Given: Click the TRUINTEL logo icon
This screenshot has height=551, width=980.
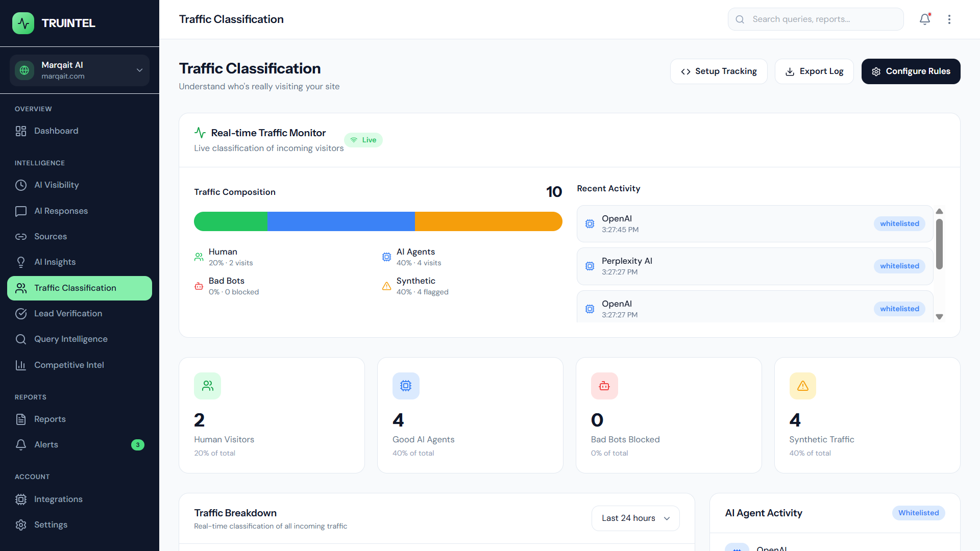Looking at the screenshot, I should point(23,23).
